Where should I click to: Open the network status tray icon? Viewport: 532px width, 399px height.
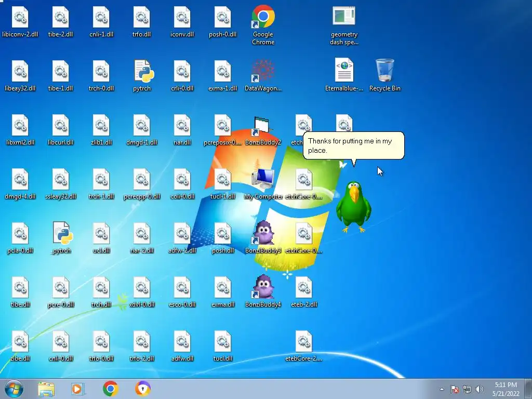(467, 389)
